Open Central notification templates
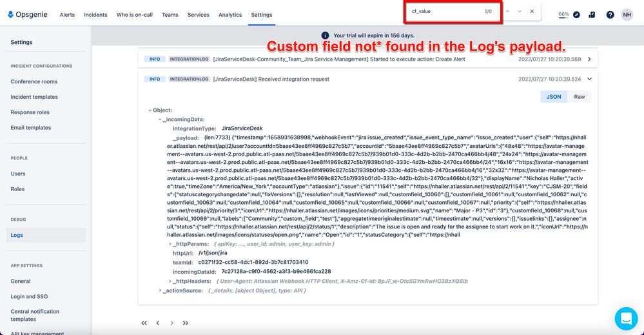Screen dimensions: 644x335 point(35,315)
